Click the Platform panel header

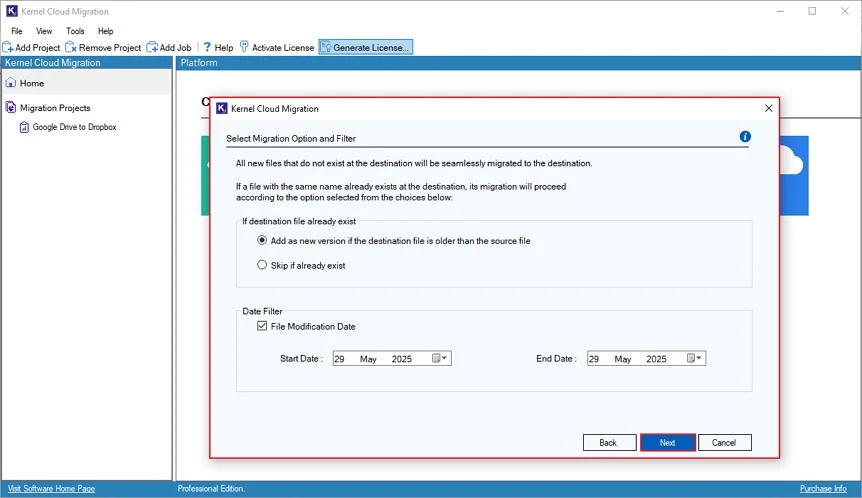518,63
